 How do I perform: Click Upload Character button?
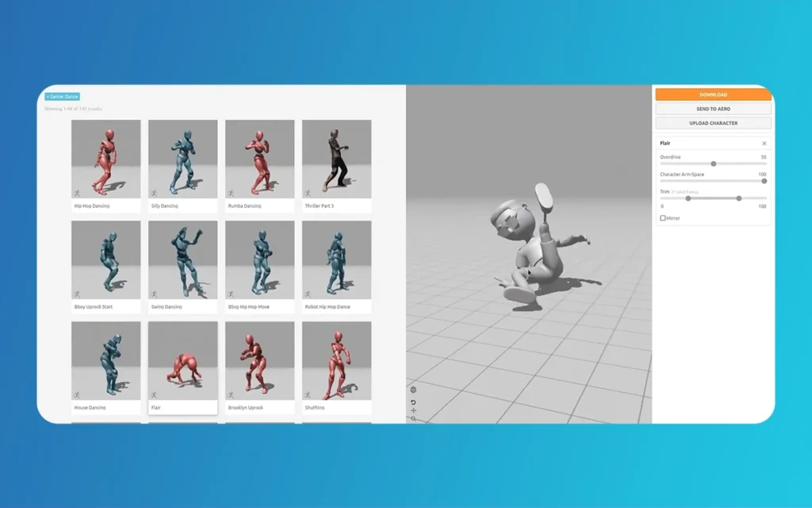pyautogui.click(x=713, y=123)
